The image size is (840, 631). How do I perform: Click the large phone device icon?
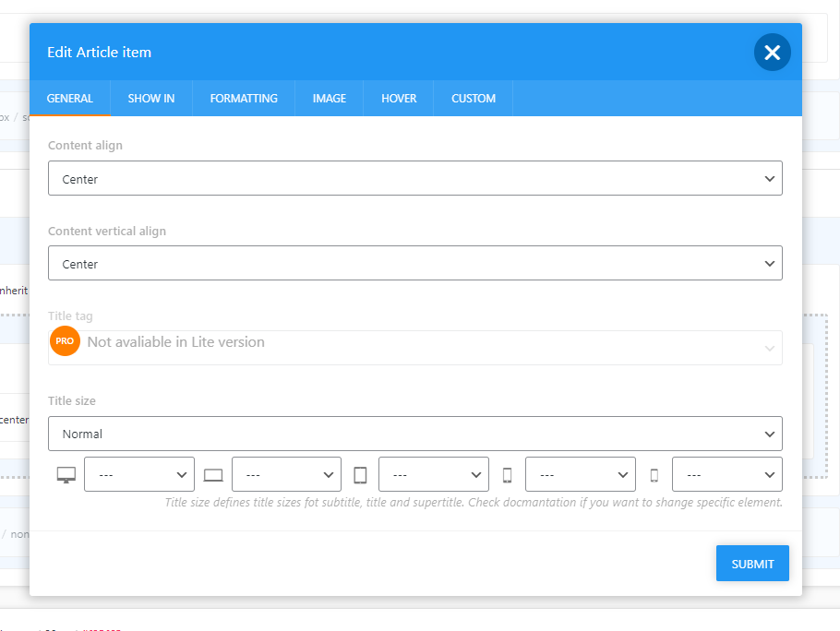508,475
